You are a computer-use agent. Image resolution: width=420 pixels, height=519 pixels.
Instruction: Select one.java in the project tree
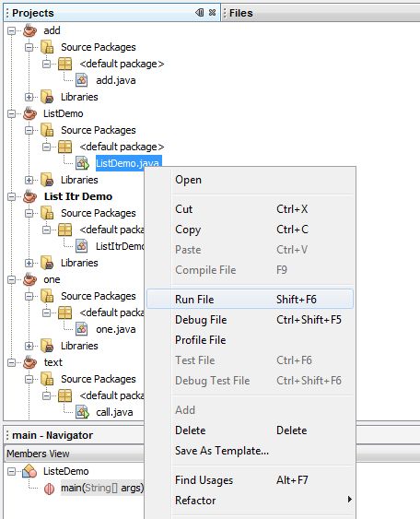point(116,329)
